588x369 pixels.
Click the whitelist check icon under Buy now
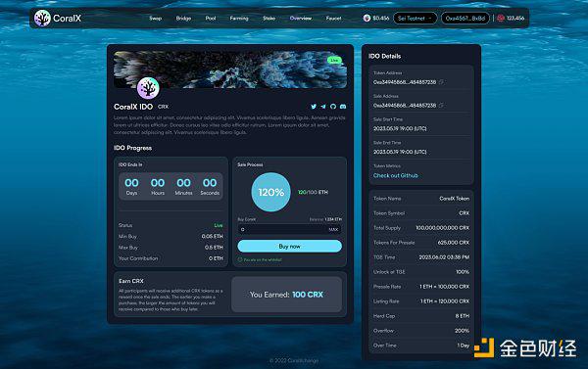(240, 259)
